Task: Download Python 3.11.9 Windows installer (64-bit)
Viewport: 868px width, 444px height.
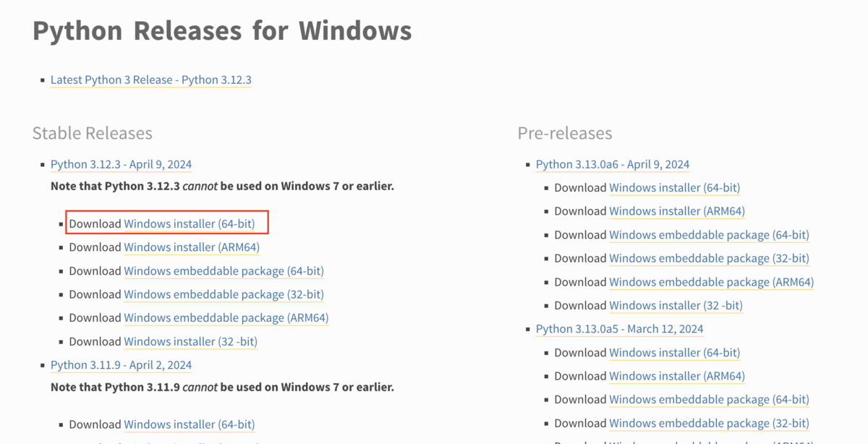Action: coord(190,424)
